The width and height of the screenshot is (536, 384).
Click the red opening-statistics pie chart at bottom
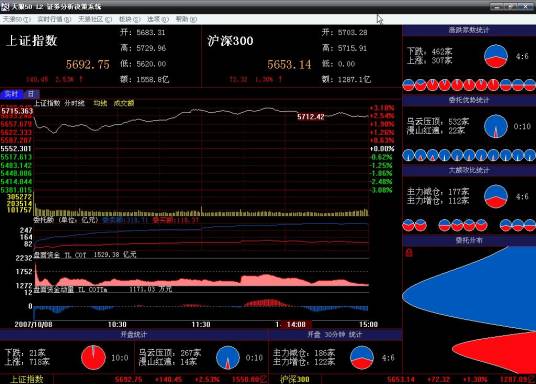(93, 358)
